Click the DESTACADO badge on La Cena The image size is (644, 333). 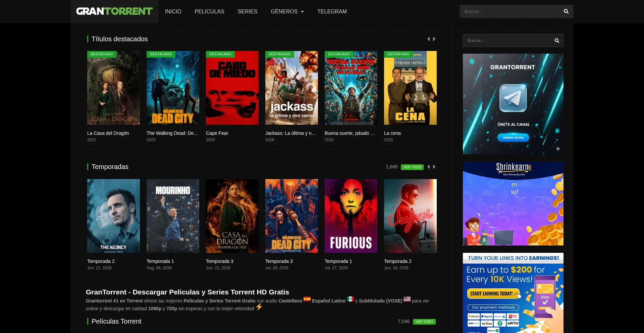click(x=398, y=54)
